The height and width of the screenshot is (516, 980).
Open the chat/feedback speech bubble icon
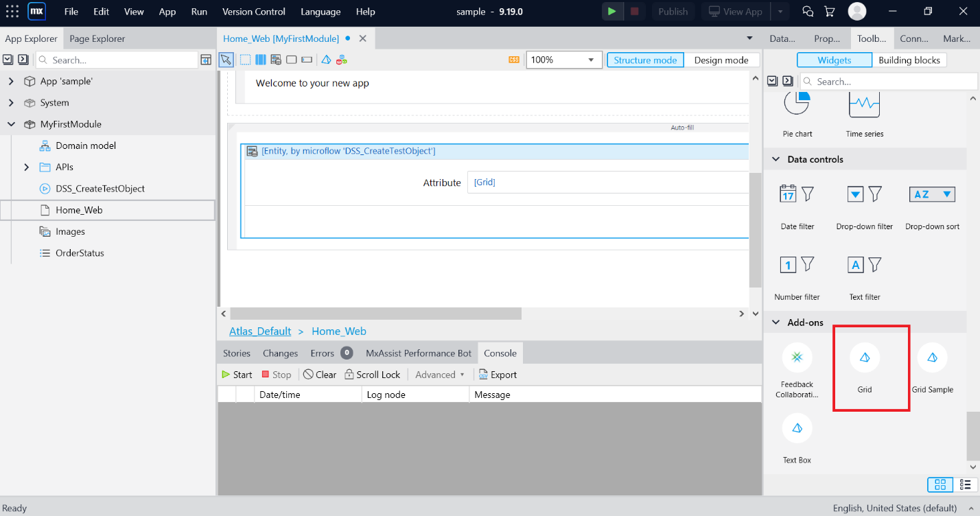coord(808,12)
